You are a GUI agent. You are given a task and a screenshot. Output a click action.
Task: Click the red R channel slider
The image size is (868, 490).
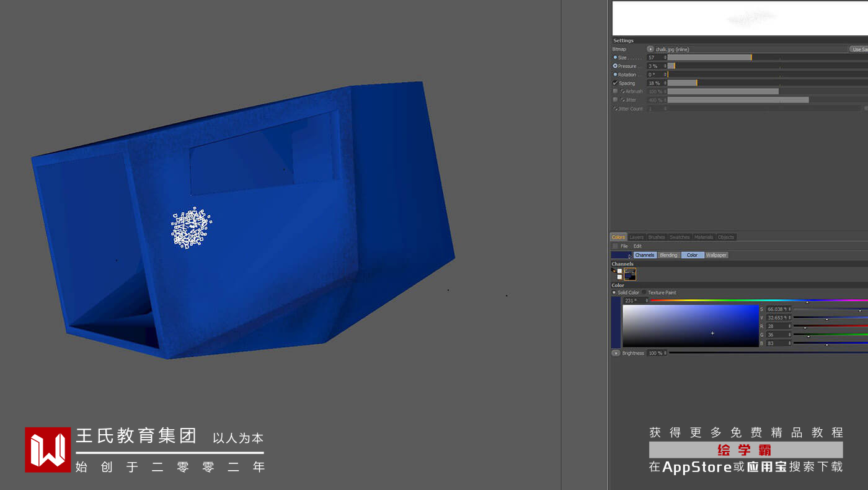coord(831,326)
